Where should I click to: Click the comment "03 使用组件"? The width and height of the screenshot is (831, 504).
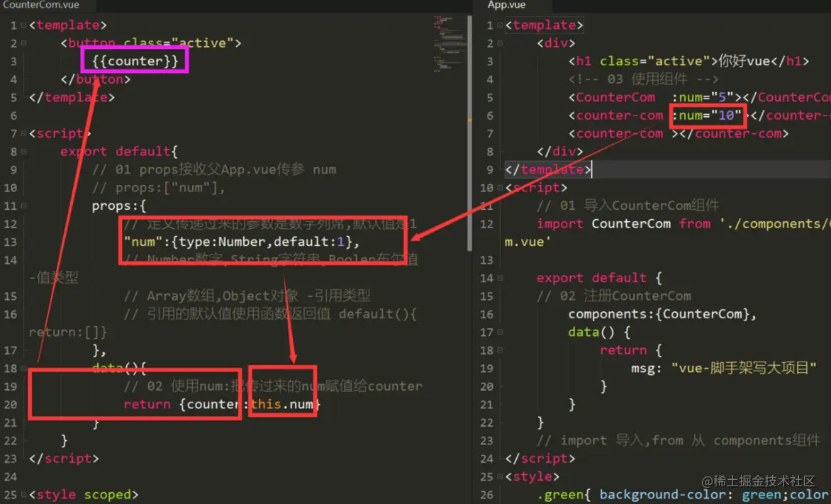click(x=643, y=79)
